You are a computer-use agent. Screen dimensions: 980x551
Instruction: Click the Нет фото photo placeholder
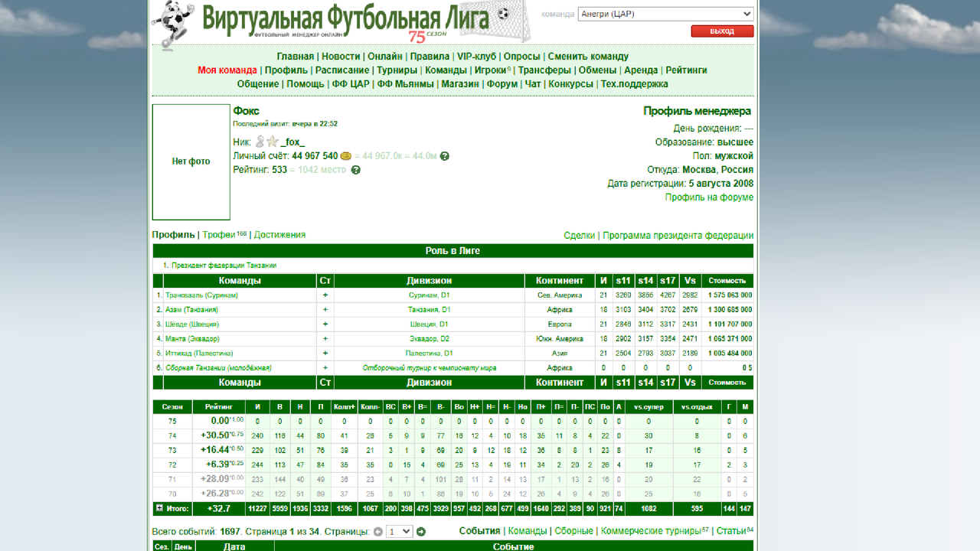coord(191,161)
